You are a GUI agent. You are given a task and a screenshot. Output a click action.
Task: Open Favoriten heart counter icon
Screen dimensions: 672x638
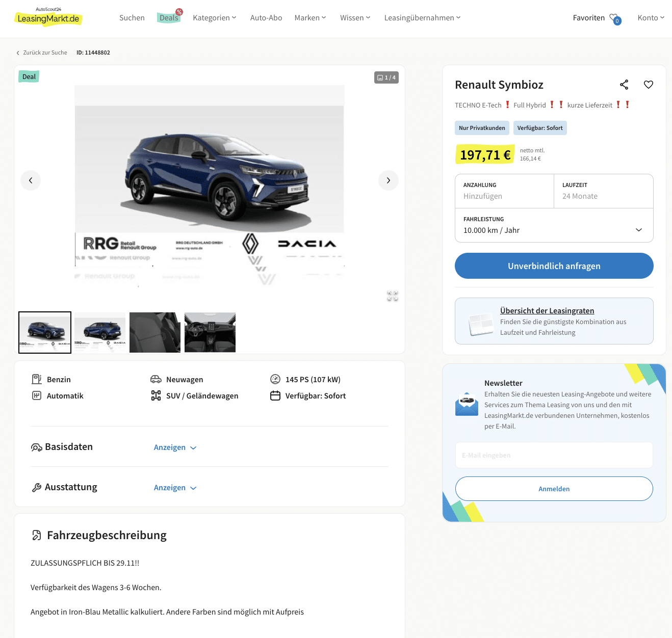[x=615, y=18]
